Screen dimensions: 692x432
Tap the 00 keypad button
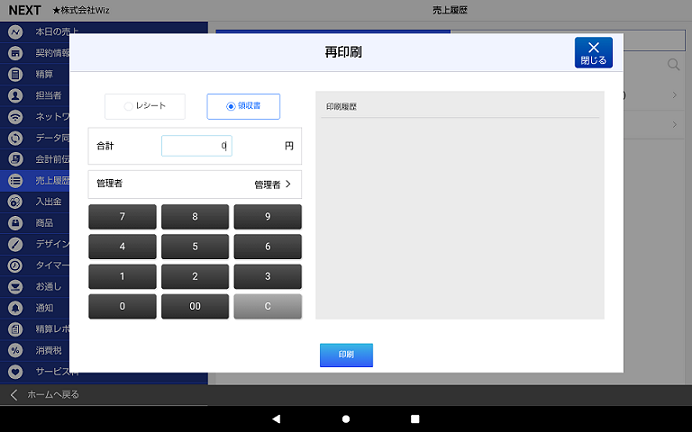click(x=195, y=306)
